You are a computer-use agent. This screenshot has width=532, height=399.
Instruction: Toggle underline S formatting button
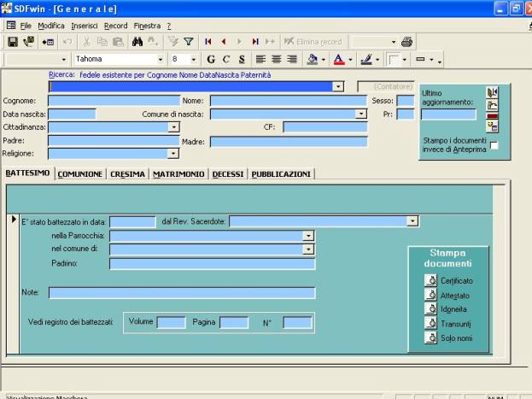[x=242, y=60]
